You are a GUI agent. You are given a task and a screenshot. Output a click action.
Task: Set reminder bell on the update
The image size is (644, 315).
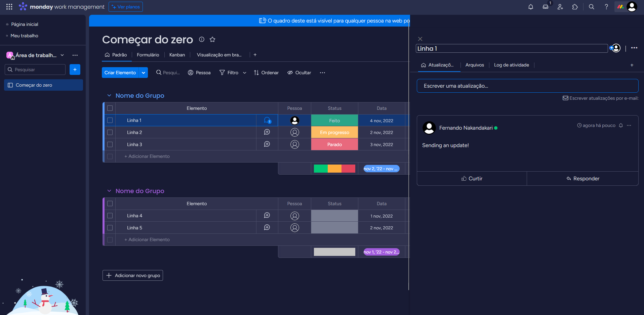pos(621,126)
